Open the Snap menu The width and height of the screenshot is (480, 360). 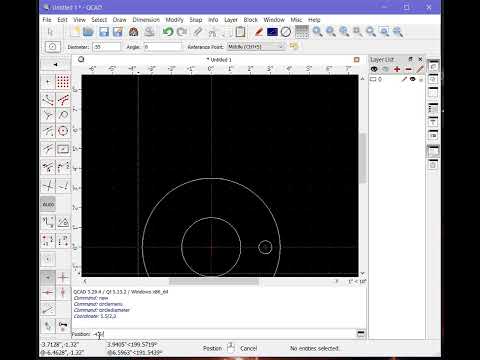click(196, 20)
